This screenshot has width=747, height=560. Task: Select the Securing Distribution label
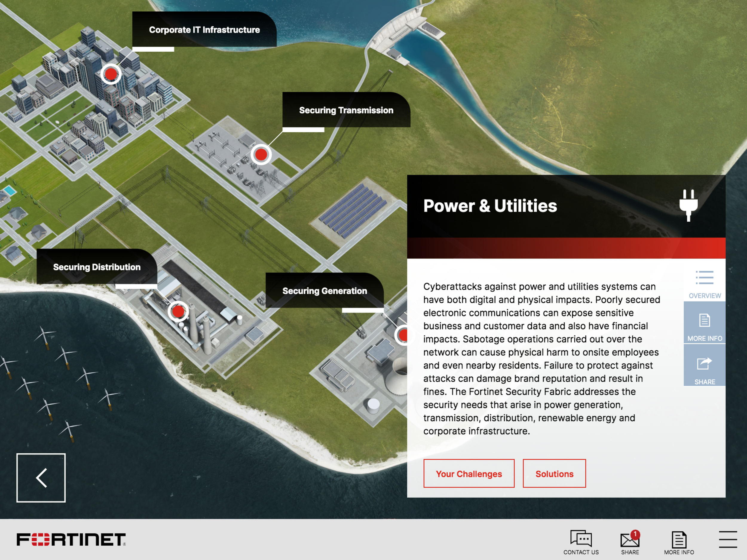tap(97, 267)
